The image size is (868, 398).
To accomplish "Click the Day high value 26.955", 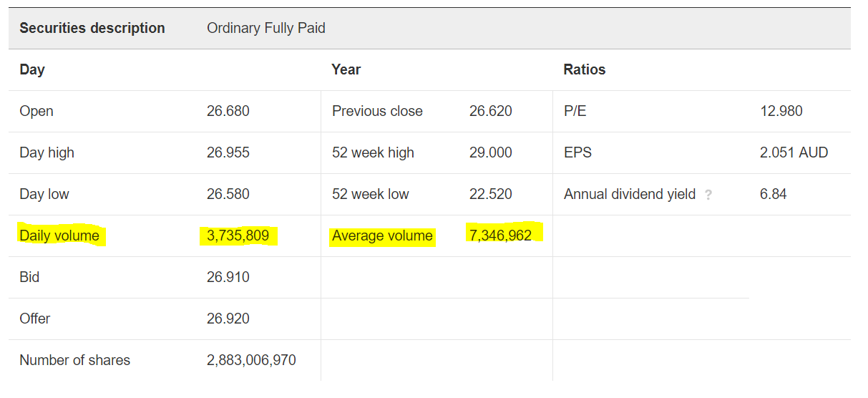I will 228,152.
